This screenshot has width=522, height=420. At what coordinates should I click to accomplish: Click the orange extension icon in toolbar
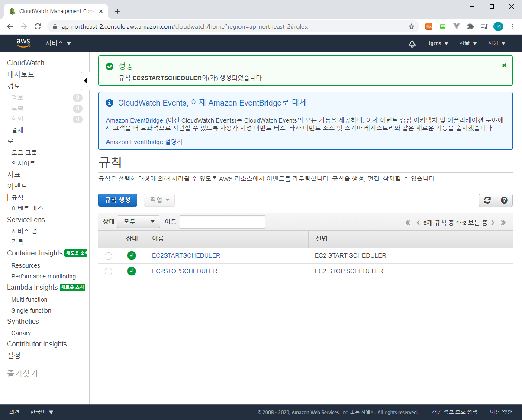[x=429, y=26]
